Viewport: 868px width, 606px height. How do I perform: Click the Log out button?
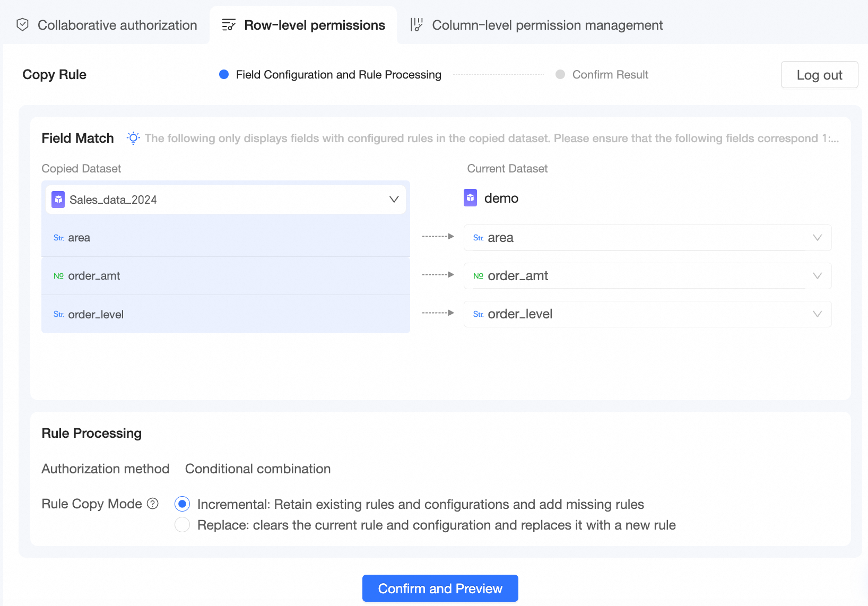pyautogui.click(x=819, y=75)
